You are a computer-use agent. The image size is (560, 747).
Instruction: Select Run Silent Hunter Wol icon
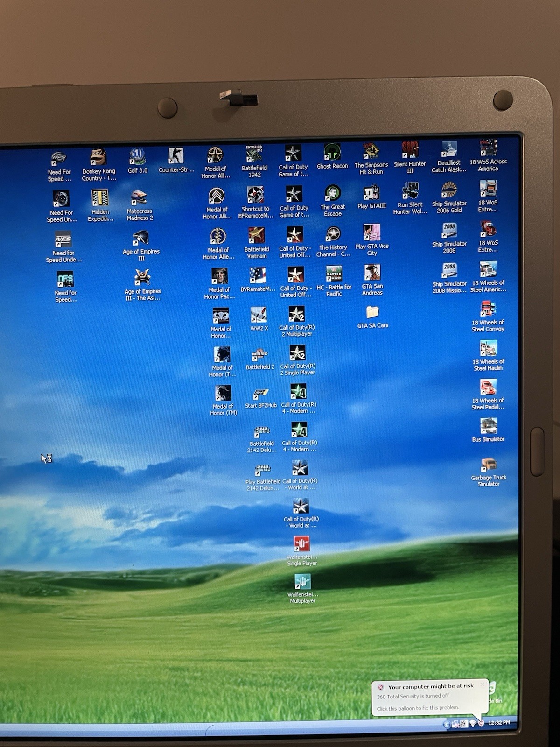(410, 198)
